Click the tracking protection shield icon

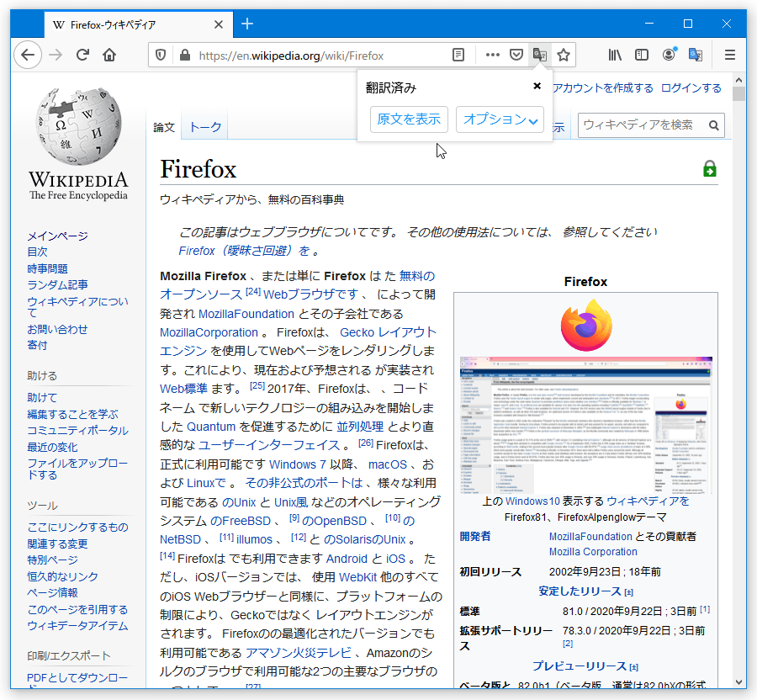pyautogui.click(x=161, y=56)
